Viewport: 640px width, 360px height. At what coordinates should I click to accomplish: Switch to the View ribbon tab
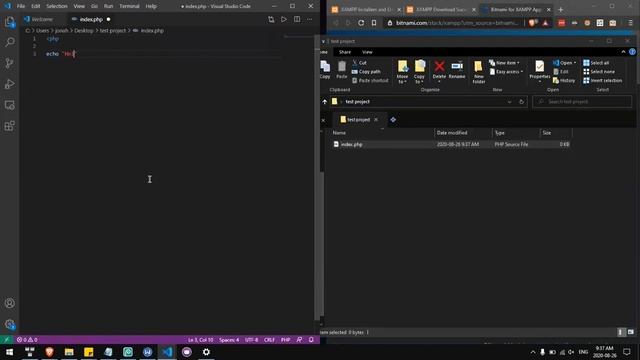point(367,52)
